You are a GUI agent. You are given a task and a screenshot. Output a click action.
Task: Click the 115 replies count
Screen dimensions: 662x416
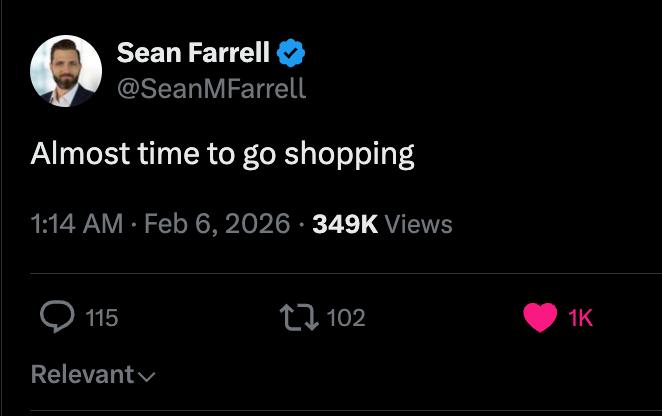tap(101, 318)
